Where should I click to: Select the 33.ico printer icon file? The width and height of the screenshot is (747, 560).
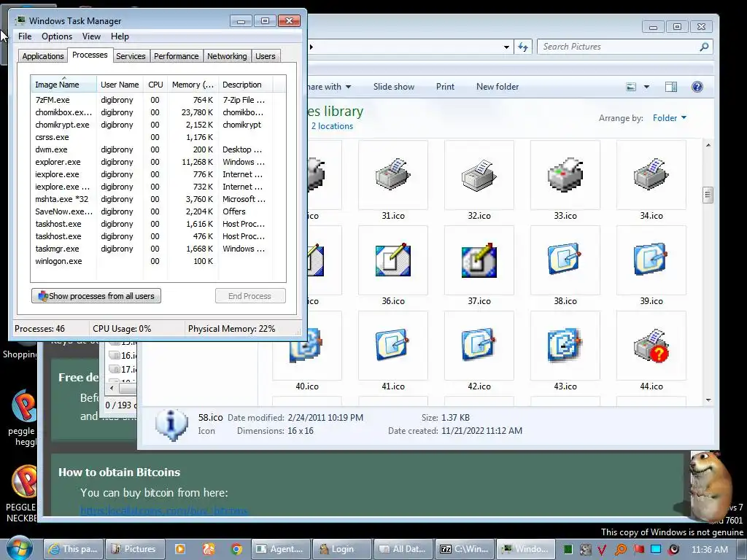coord(565,175)
